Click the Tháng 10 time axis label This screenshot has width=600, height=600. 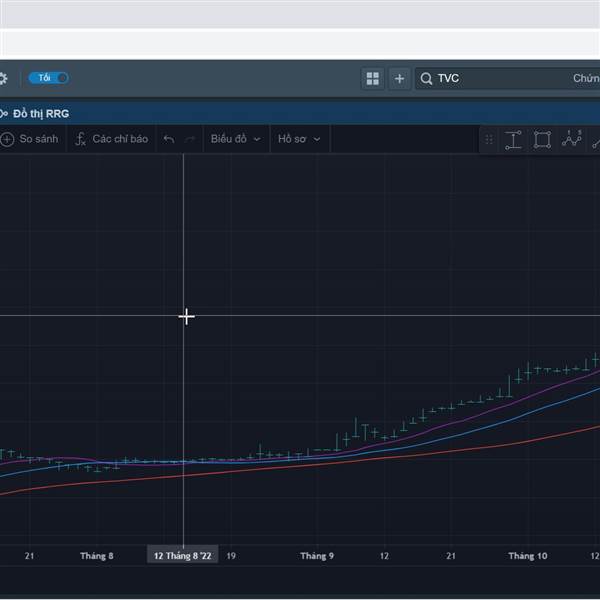coord(527,555)
